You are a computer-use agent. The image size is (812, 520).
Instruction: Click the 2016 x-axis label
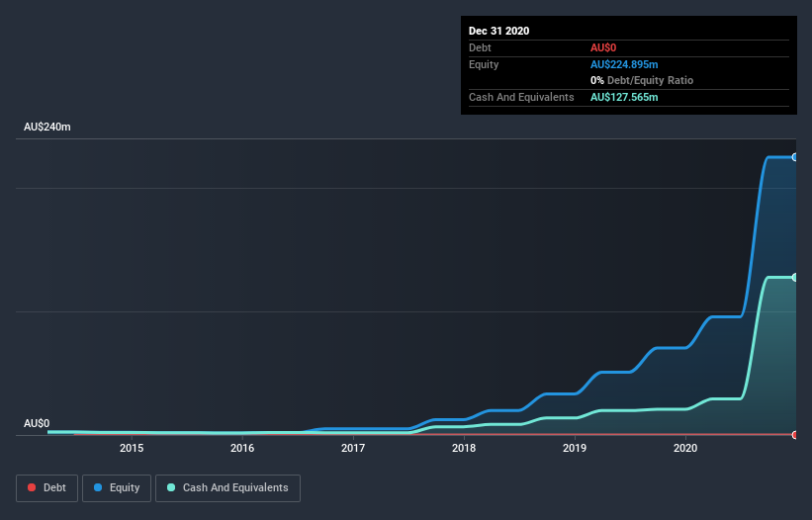coord(242,448)
